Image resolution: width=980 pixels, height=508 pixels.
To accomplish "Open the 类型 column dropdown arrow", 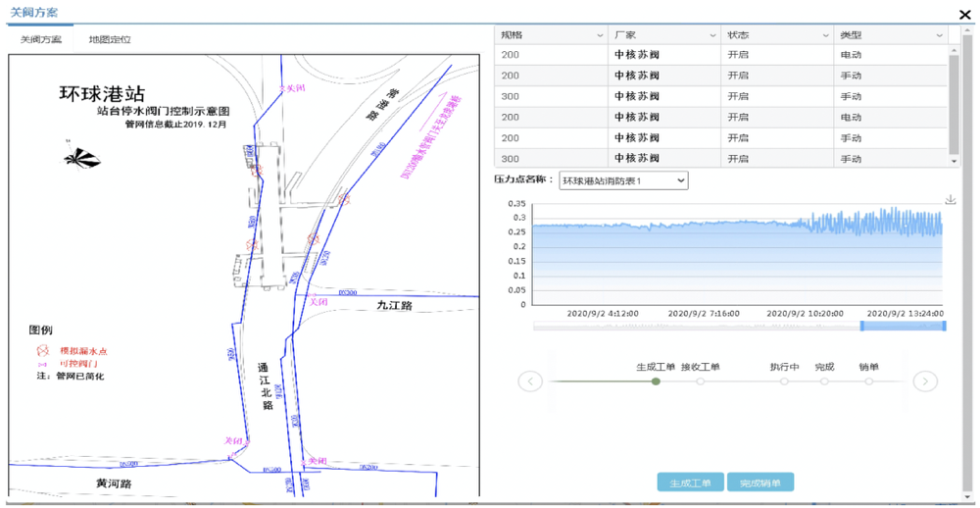I will tap(939, 35).
